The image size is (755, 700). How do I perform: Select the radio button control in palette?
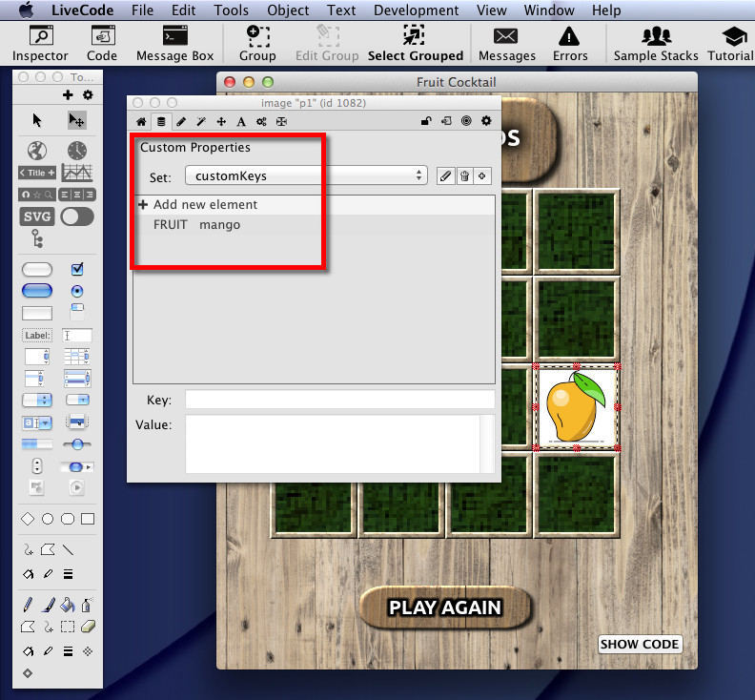point(77,291)
